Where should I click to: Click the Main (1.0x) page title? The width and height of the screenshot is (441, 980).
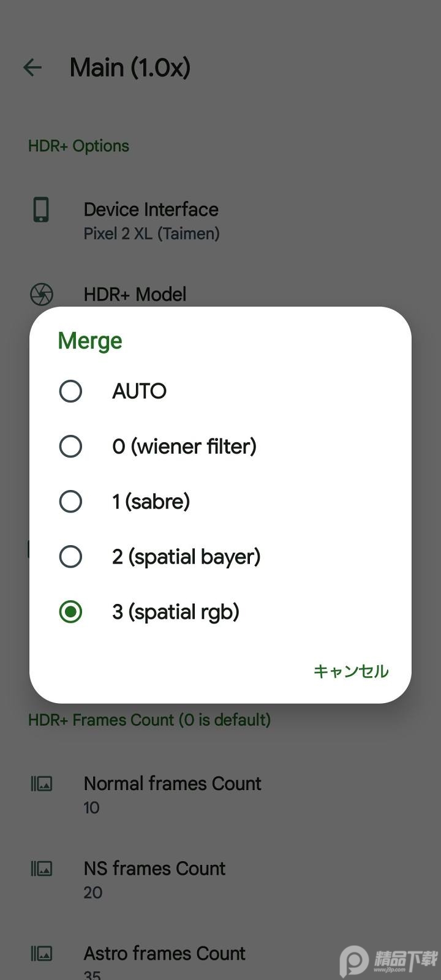click(130, 67)
